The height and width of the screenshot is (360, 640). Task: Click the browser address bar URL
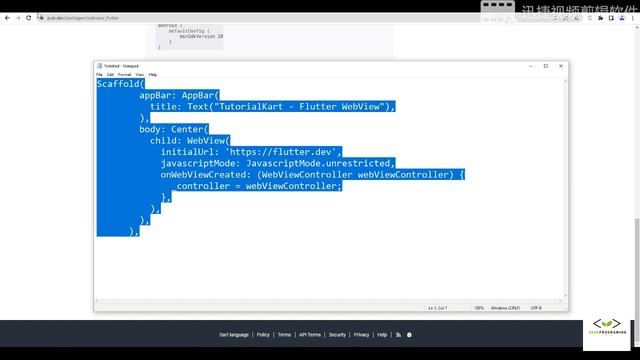tap(82, 18)
